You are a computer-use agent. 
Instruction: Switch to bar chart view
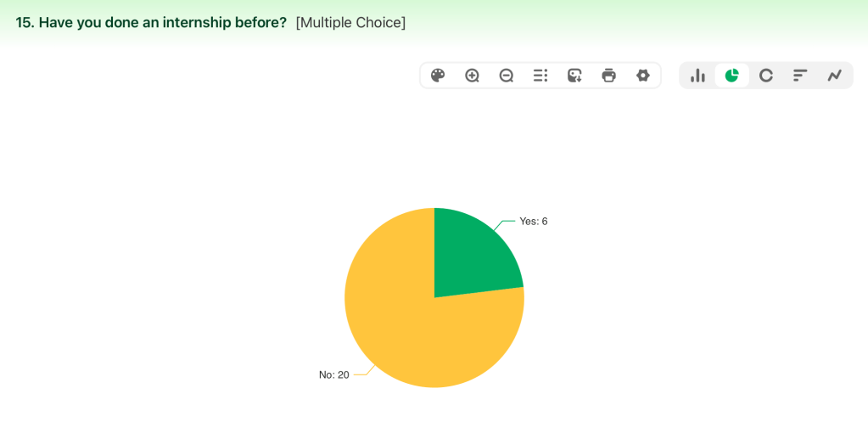[698, 76]
